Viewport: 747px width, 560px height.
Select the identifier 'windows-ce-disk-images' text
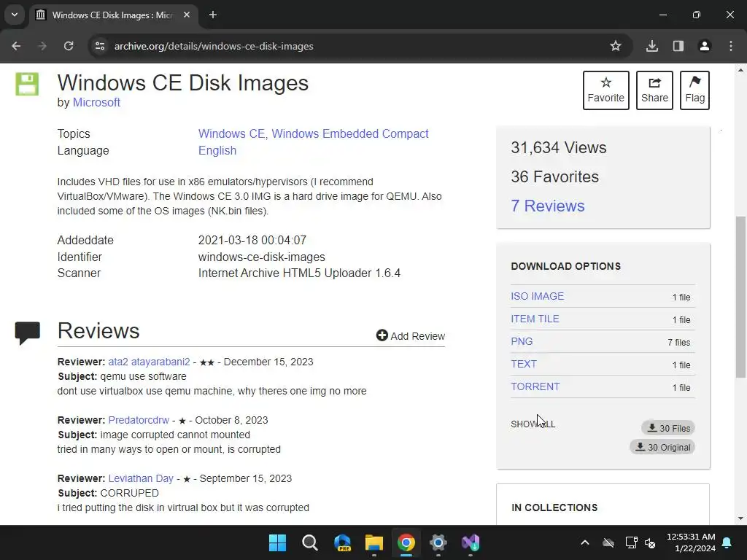click(x=262, y=257)
